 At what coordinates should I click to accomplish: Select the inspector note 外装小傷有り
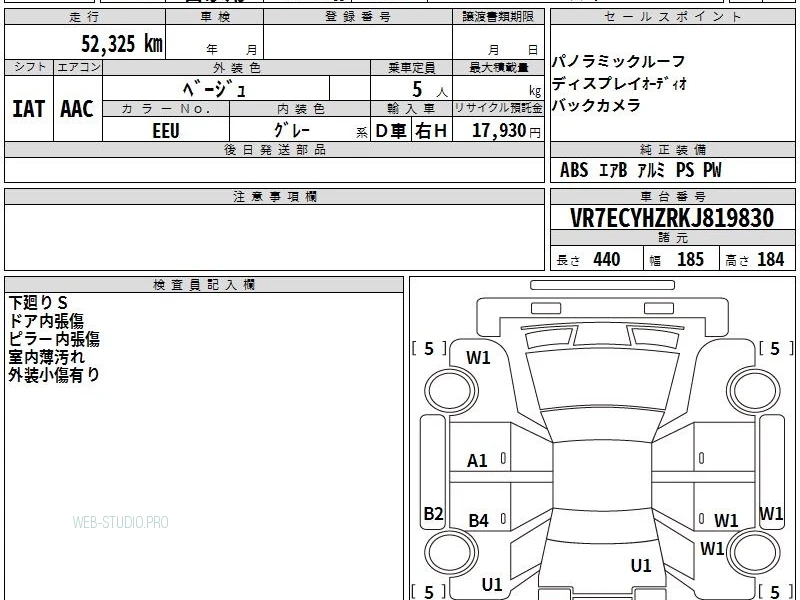click(x=54, y=375)
